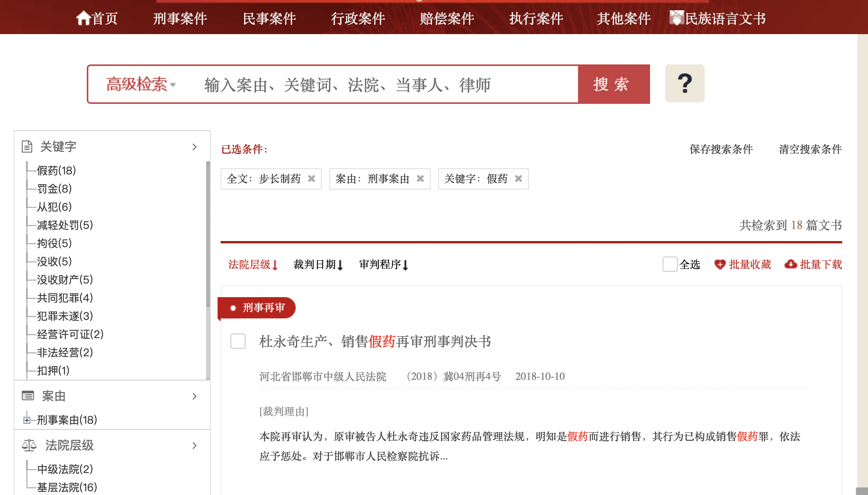
Task: Click the sort arrow beside 裁判日期
Action: point(340,265)
